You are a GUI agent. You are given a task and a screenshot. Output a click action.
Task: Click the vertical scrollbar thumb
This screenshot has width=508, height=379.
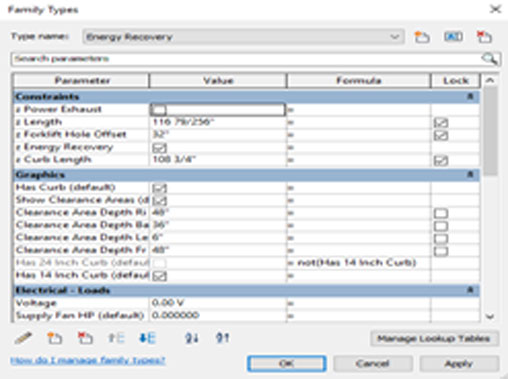pos(490,131)
